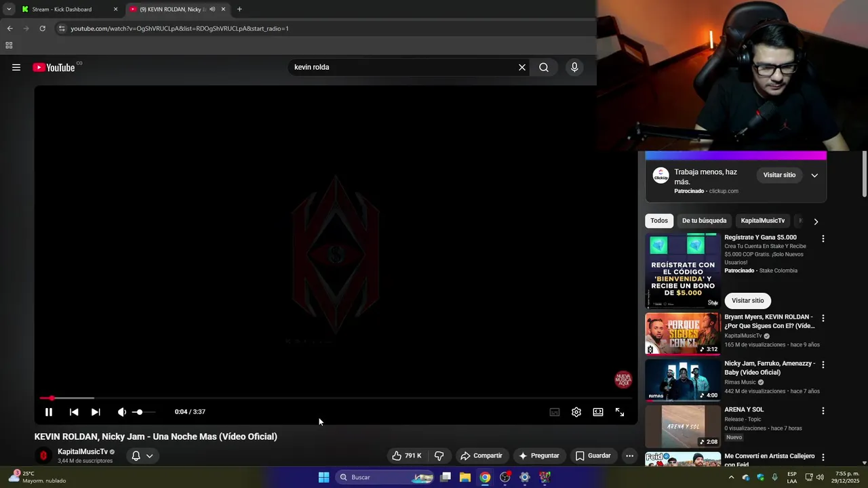Open options for Nicky Jam Baby video

tap(823, 365)
